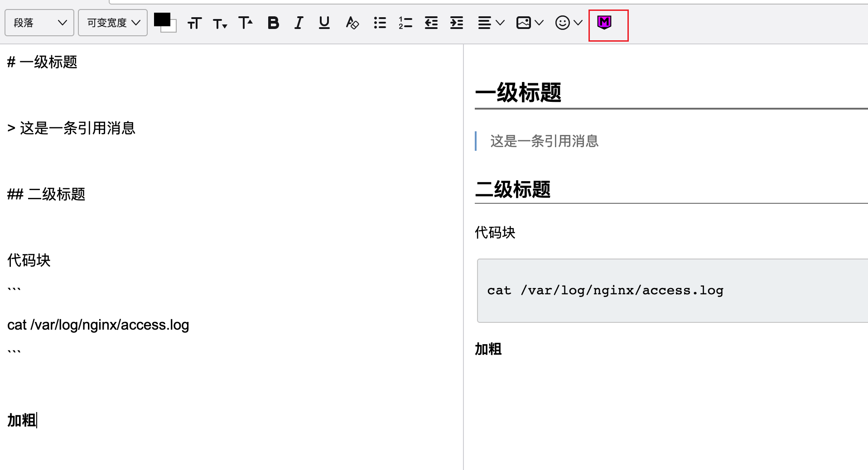This screenshot has width=868, height=470.
Task: Open the 可变宽度 font dropdown
Action: (112, 23)
